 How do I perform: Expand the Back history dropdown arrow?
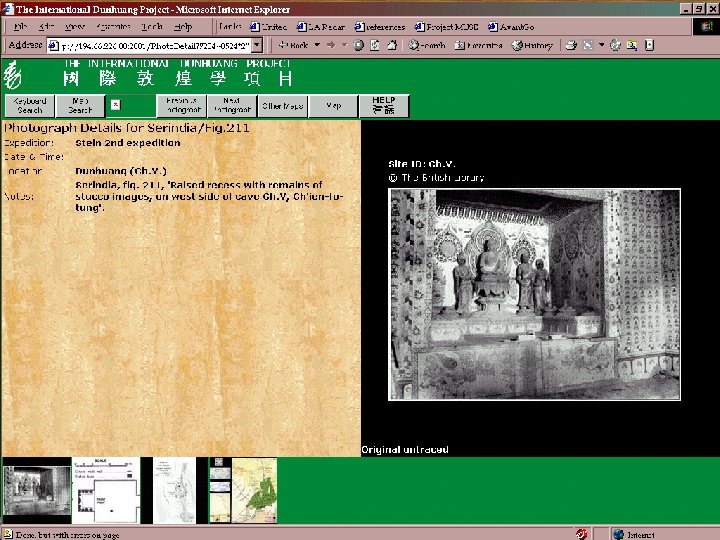click(x=317, y=45)
